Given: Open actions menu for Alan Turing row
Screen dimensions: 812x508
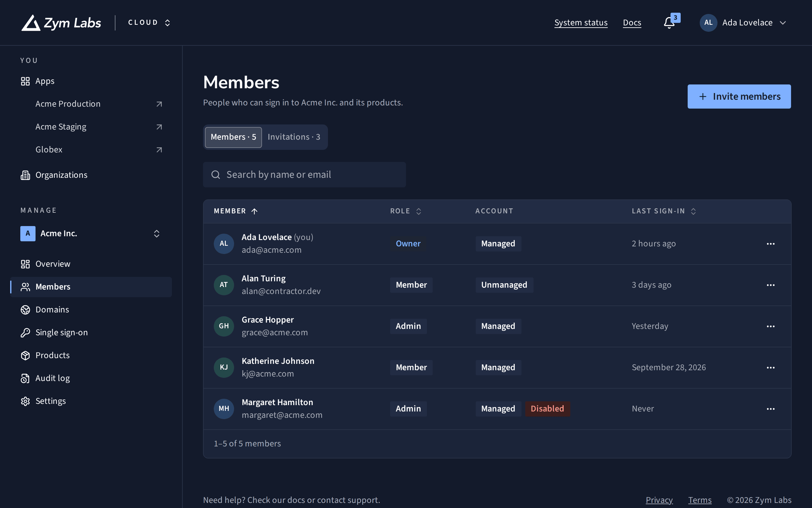Looking at the screenshot, I should tap(771, 285).
